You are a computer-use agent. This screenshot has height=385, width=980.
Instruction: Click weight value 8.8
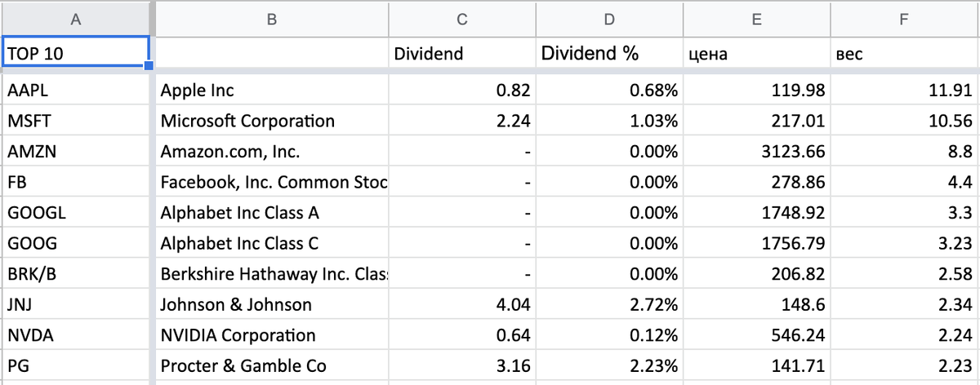(x=904, y=152)
